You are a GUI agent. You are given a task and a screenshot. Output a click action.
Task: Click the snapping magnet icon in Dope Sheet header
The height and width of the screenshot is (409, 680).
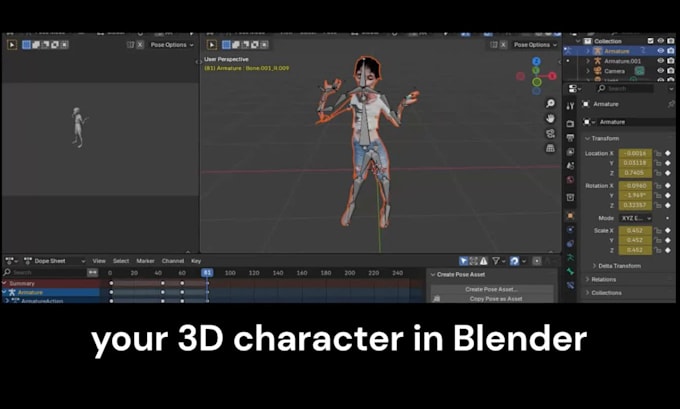(514, 261)
